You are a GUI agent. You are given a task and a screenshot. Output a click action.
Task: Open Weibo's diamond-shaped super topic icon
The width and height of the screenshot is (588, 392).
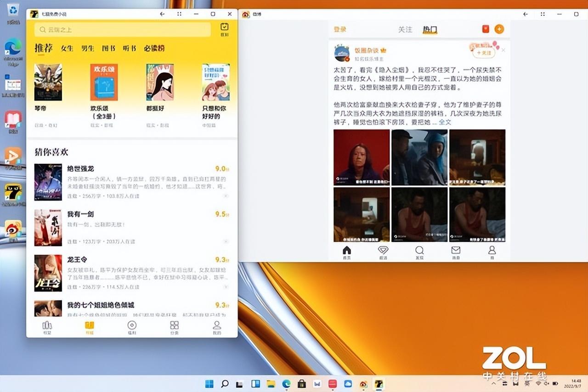point(383,251)
